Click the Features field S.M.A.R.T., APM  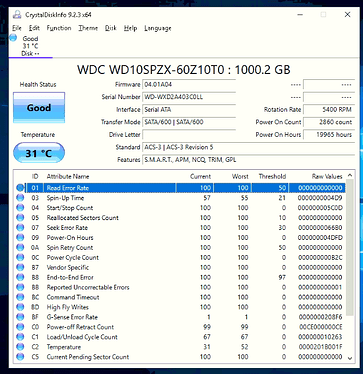(249, 160)
